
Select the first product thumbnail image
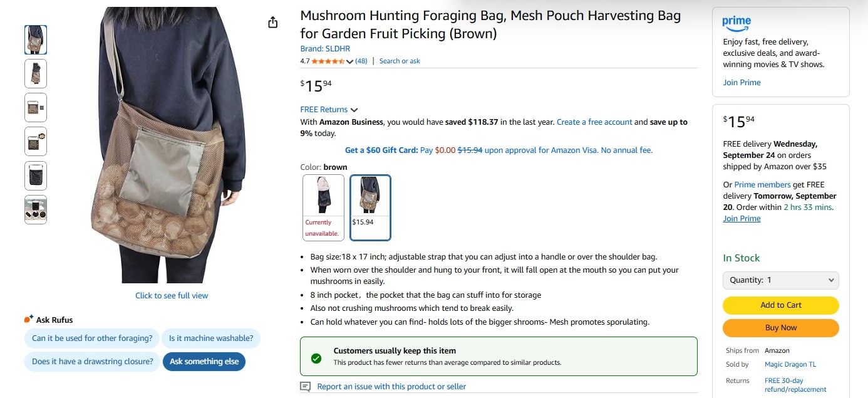[36, 39]
